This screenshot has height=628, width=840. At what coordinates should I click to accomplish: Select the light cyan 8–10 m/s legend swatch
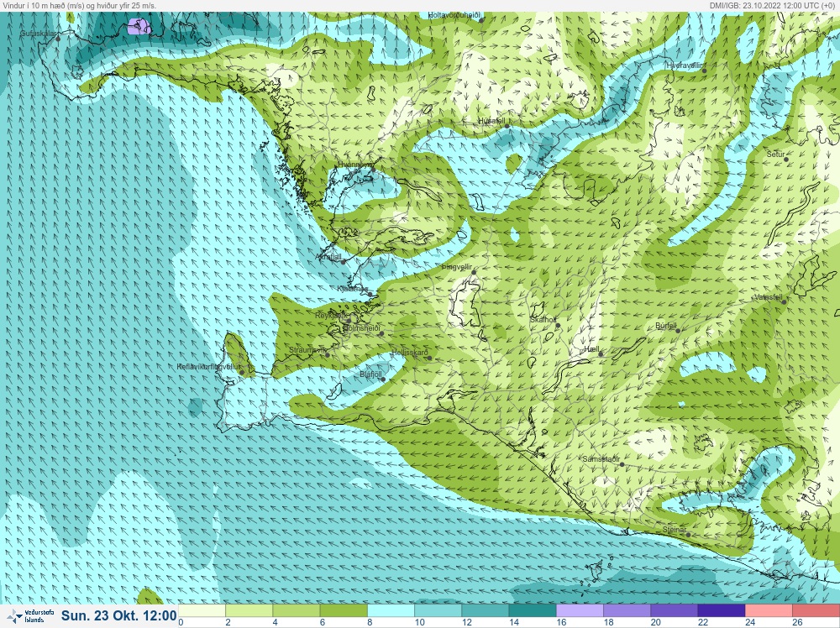point(390,611)
